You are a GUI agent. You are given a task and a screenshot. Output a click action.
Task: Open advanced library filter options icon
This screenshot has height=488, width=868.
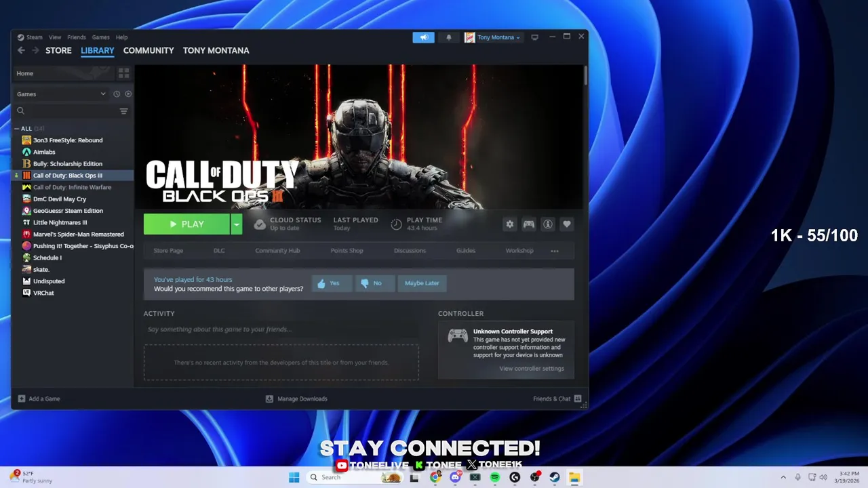point(123,111)
